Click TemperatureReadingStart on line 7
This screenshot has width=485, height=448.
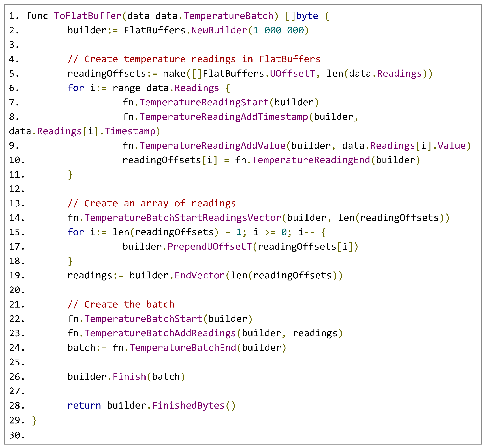[204, 103]
